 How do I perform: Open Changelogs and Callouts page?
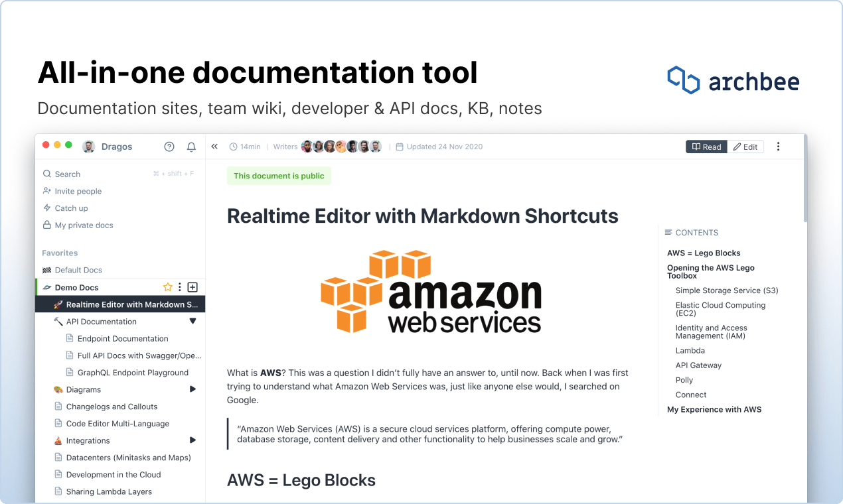point(112,407)
